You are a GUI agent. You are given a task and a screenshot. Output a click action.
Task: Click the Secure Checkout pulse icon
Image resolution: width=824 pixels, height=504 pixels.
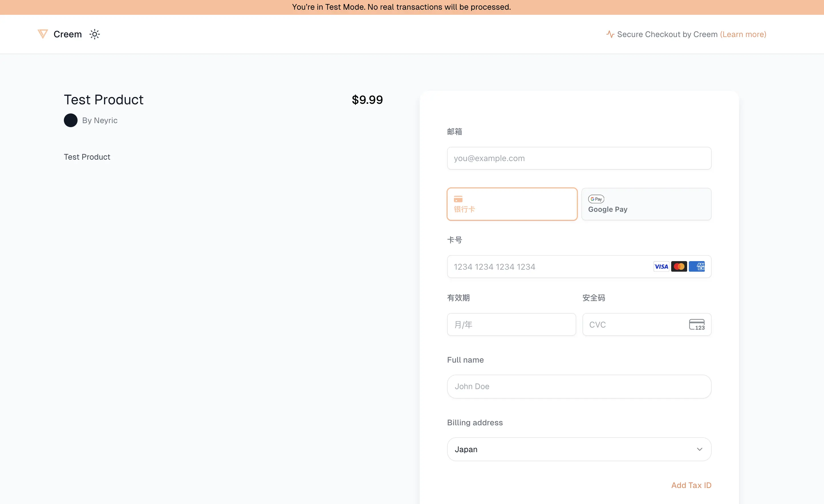point(610,34)
